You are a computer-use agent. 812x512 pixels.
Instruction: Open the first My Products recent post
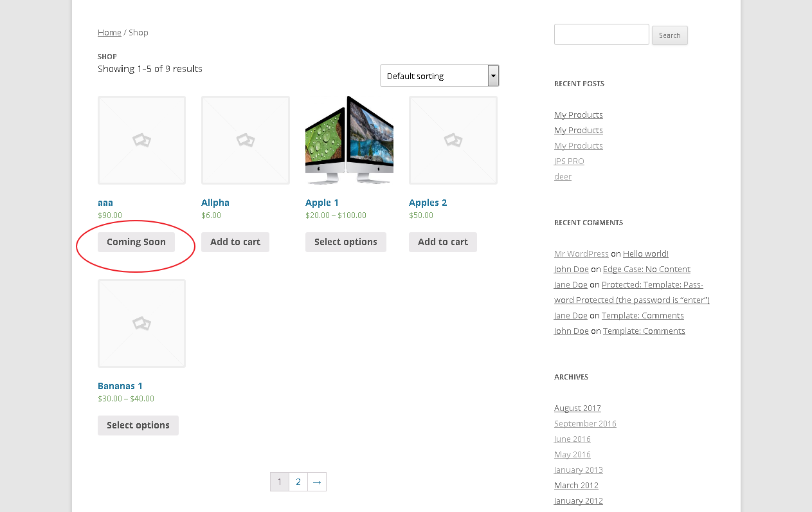tap(579, 114)
